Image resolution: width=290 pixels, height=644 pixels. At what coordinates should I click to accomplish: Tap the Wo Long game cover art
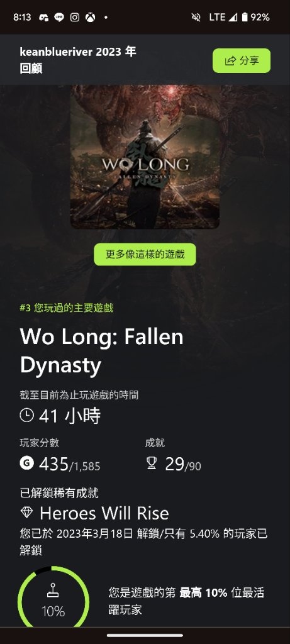[145, 157]
